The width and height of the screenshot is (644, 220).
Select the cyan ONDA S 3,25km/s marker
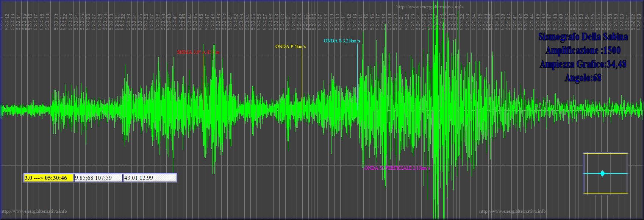[x=342, y=41]
